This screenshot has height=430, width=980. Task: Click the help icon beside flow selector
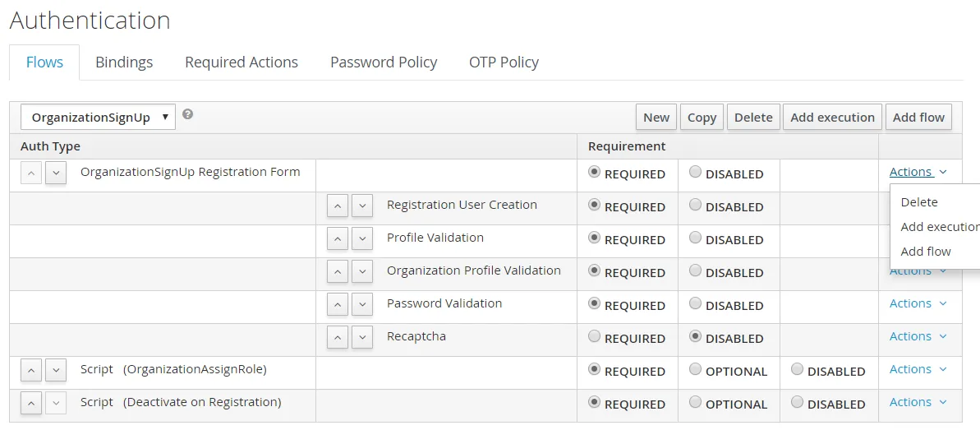pos(188,115)
